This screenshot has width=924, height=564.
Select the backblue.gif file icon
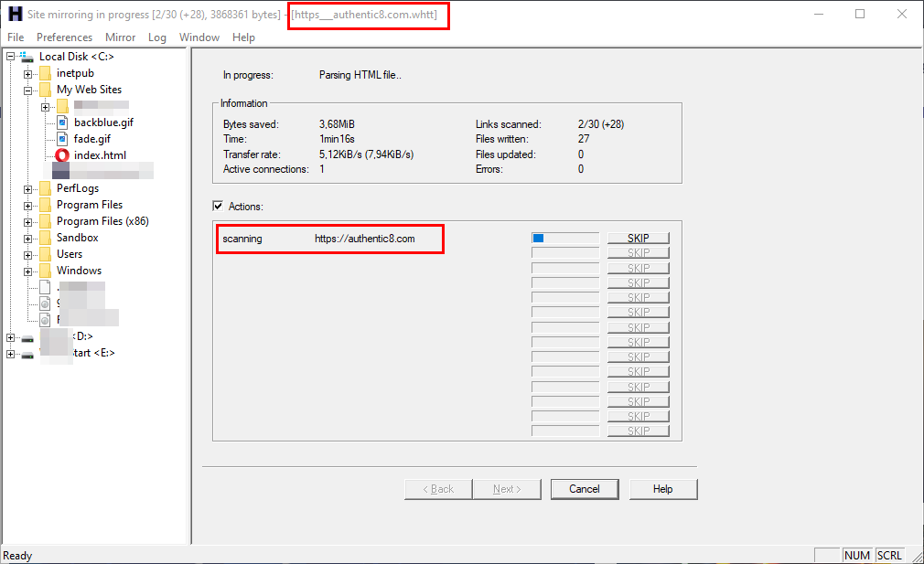tap(62, 122)
